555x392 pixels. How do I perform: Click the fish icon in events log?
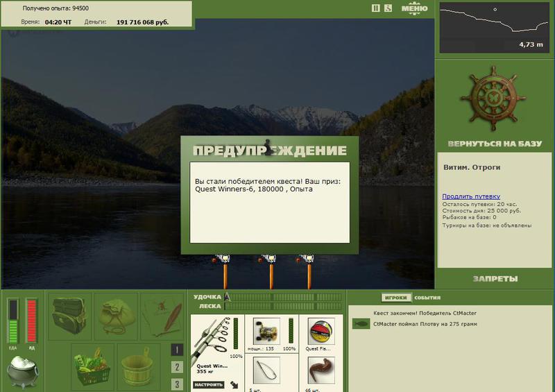tap(361, 323)
